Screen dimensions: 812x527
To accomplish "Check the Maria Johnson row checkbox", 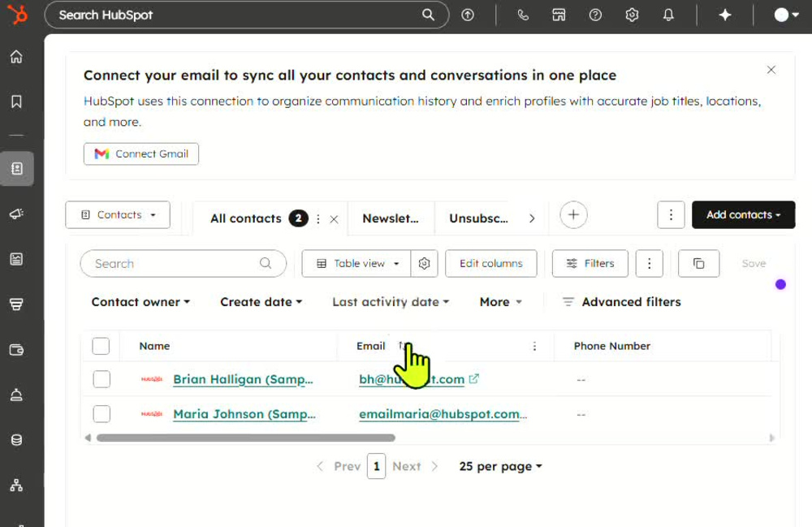I will click(101, 413).
